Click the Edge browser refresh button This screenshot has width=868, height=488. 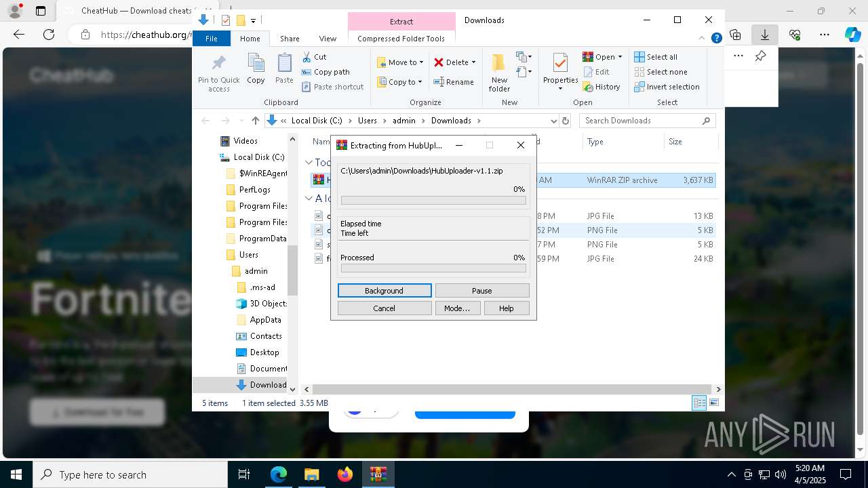pyautogui.click(x=49, y=35)
